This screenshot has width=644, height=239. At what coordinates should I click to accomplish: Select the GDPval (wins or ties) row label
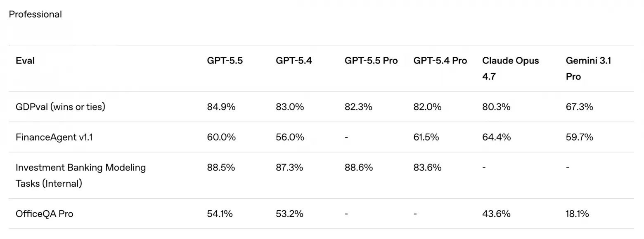[61, 107]
